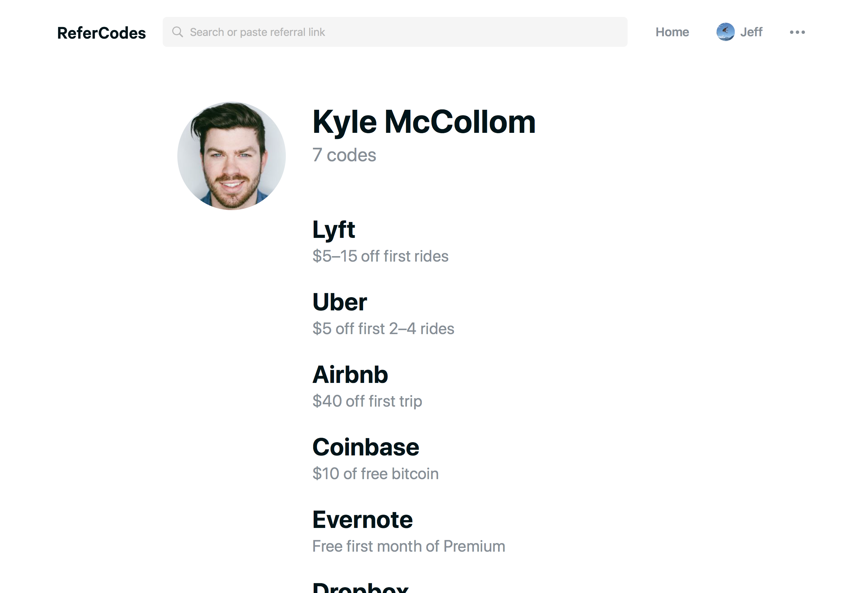
Task: Open the Evernote referral code
Action: [x=362, y=519]
